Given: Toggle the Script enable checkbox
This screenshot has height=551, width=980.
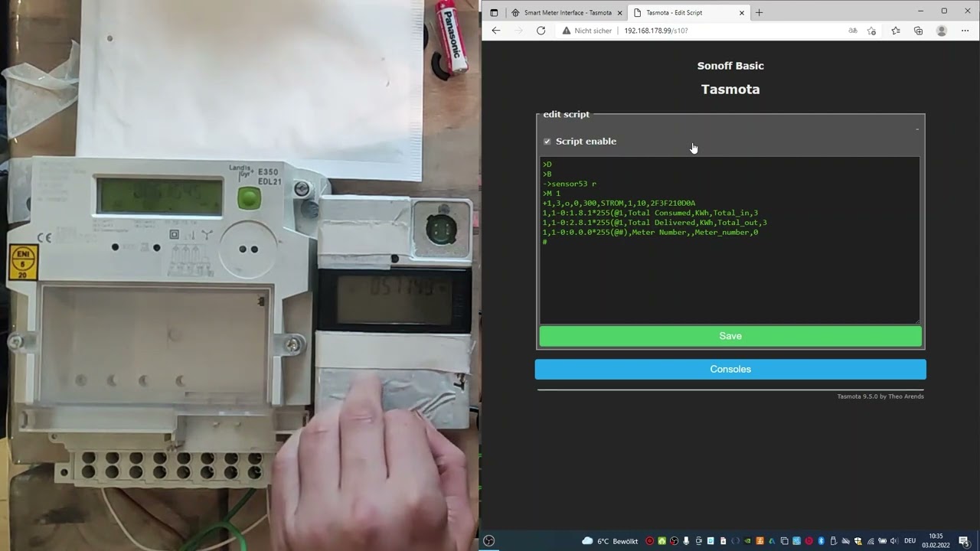Looking at the screenshot, I should (547, 142).
